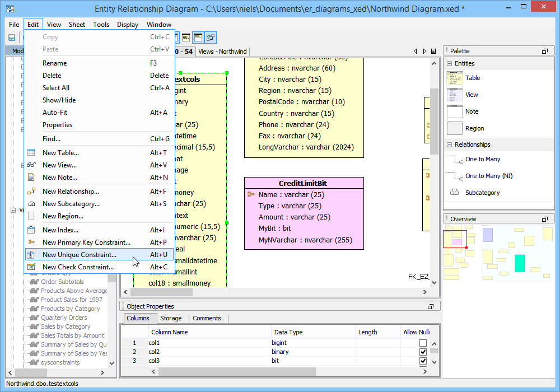Click the NUL display toolbar icon
560x392 pixels.
(186, 38)
